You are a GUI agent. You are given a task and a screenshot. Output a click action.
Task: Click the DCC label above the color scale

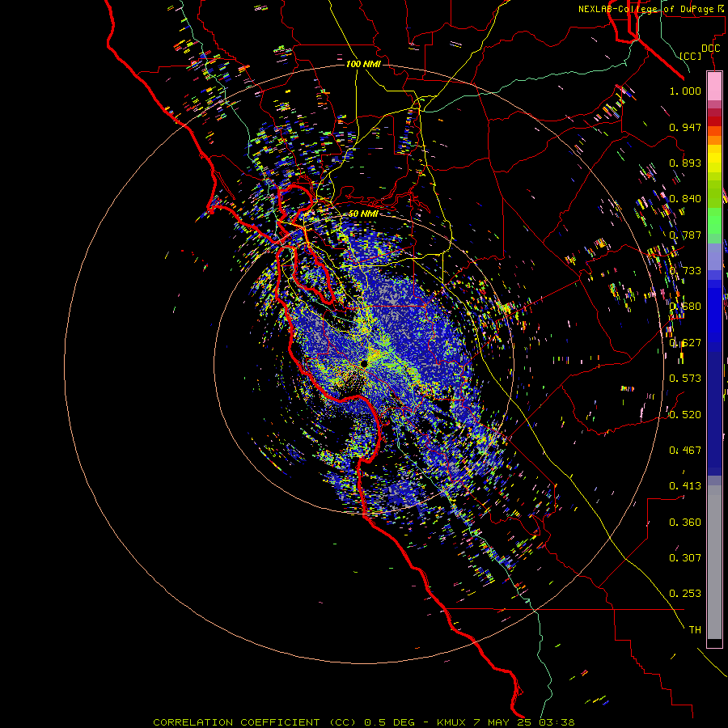[710, 49]
